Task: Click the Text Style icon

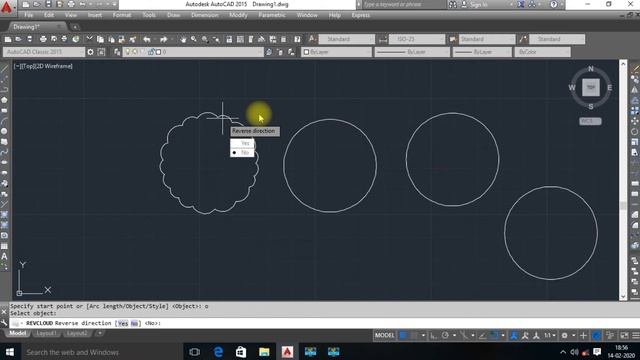Action: point(312,39)
